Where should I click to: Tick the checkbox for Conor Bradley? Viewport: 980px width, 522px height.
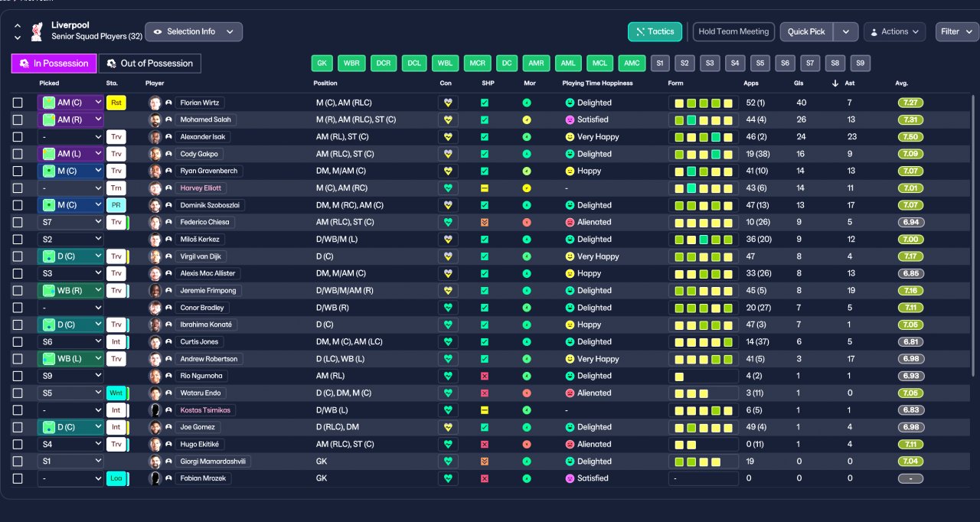point(18,308)
